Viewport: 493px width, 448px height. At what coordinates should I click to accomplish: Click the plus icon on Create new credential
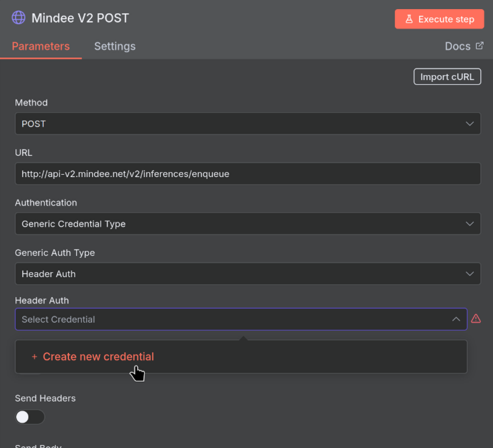pos(35,357)
